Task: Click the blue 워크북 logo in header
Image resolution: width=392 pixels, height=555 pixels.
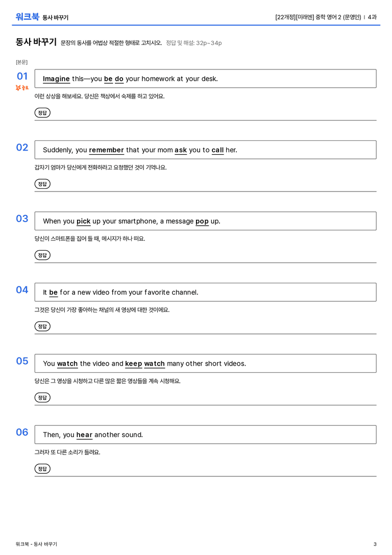Action: pos(27,17)
